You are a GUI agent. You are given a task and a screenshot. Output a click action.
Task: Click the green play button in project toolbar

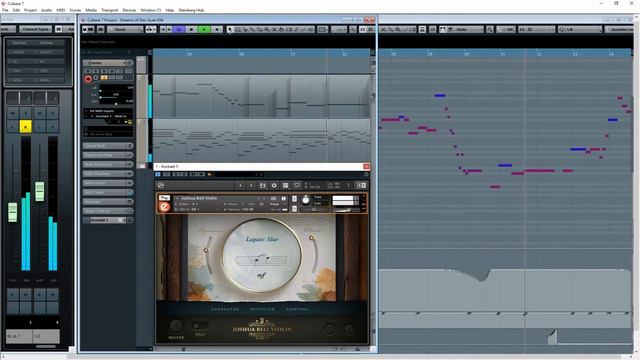click(x=204, y=29)
